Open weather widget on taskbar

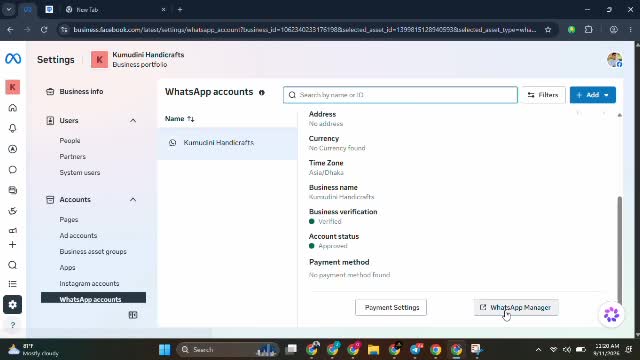coord(34,350)
